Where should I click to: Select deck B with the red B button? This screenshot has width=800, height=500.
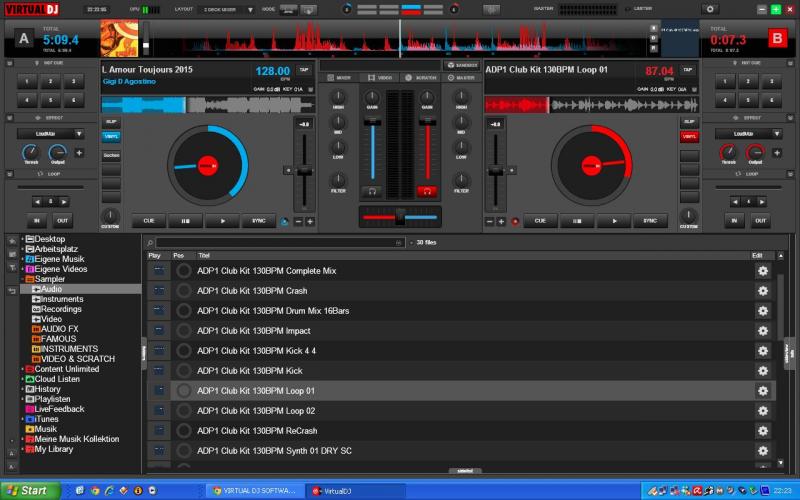[777, 38]
